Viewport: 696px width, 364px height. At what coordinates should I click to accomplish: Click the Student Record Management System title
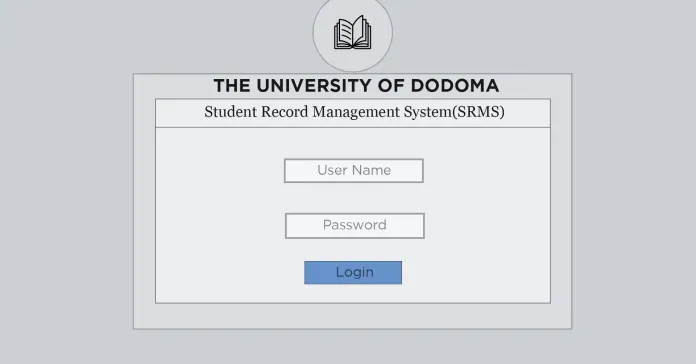point(354,112)
